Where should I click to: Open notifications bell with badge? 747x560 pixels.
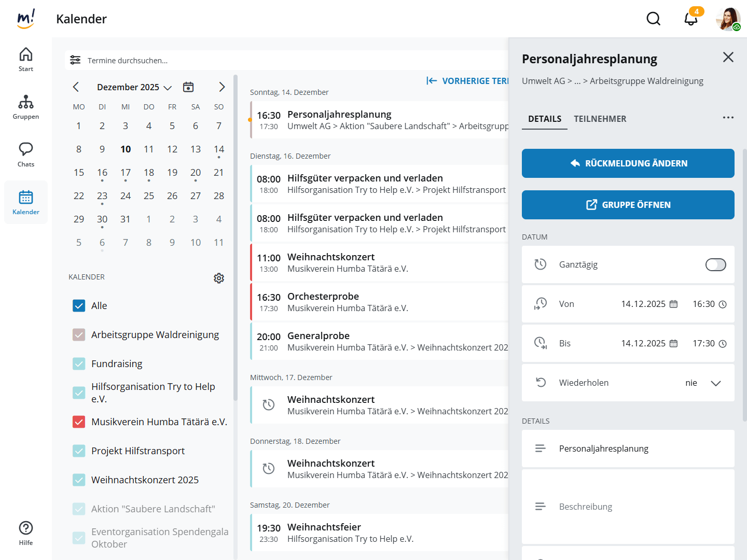[x=690, y=19]
